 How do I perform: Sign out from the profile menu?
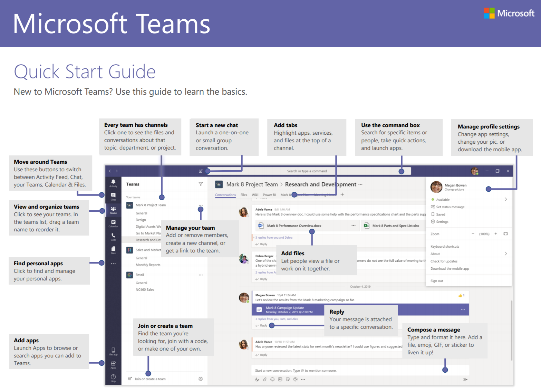[437, 281]
